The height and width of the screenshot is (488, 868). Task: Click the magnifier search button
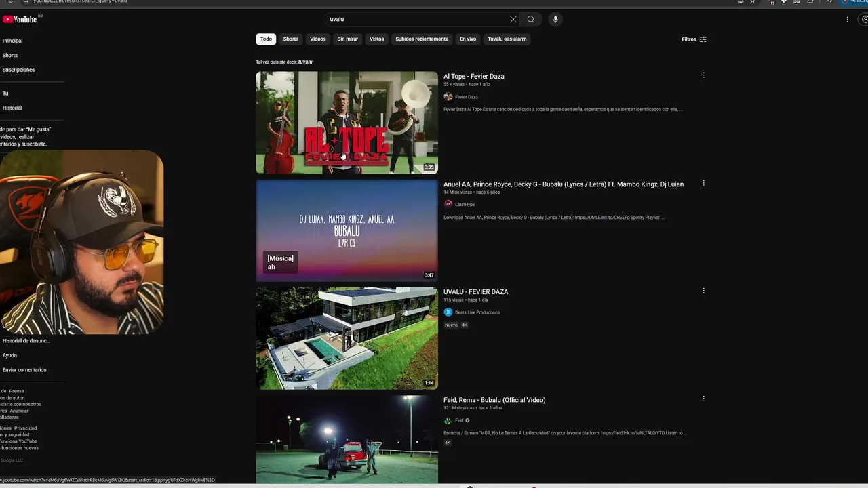[x=531, y=19]
